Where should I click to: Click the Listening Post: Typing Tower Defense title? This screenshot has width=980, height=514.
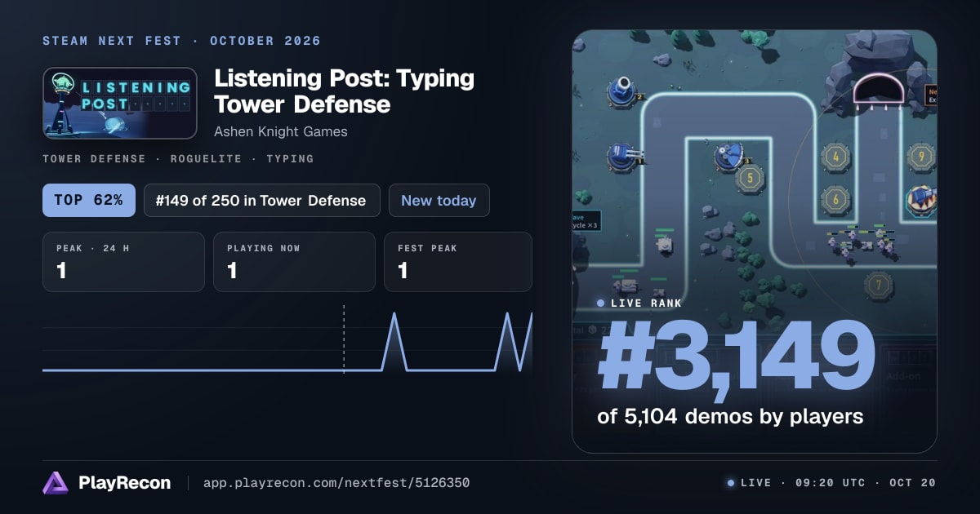pos(344,91)
